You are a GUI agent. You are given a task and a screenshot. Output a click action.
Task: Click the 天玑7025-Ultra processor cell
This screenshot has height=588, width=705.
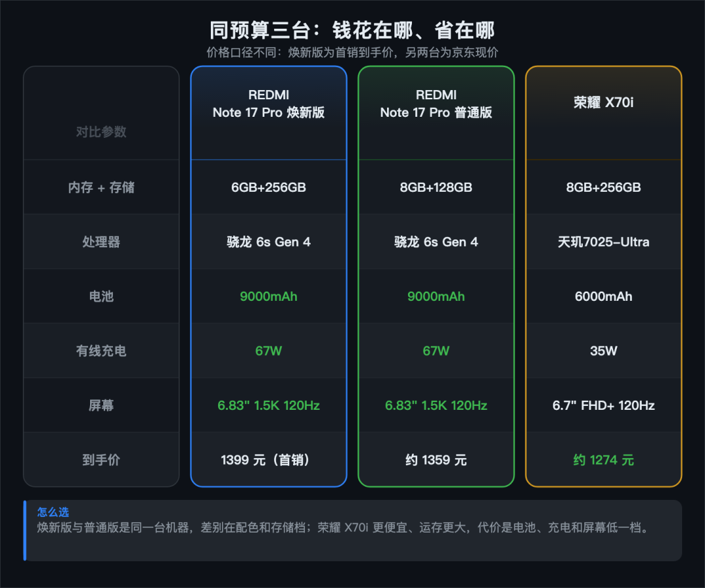click(x=603, y=242)
